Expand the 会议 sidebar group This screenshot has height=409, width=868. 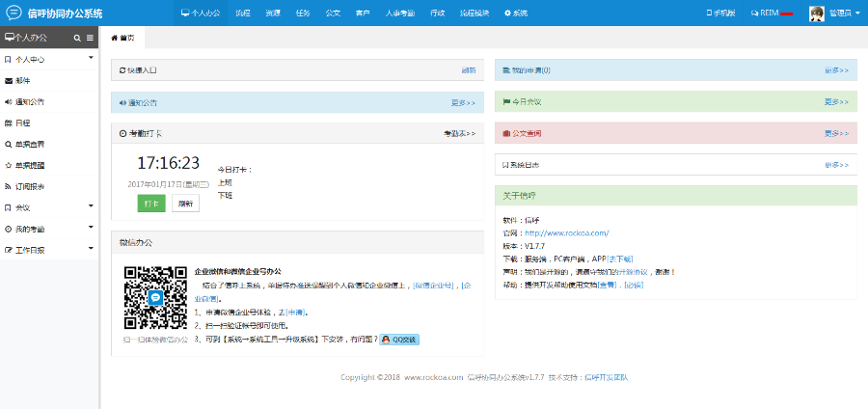pos(50,208)
